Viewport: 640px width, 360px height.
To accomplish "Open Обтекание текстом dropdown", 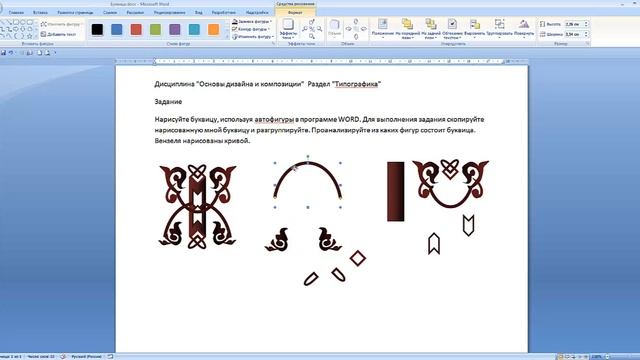I will point(452,29).
